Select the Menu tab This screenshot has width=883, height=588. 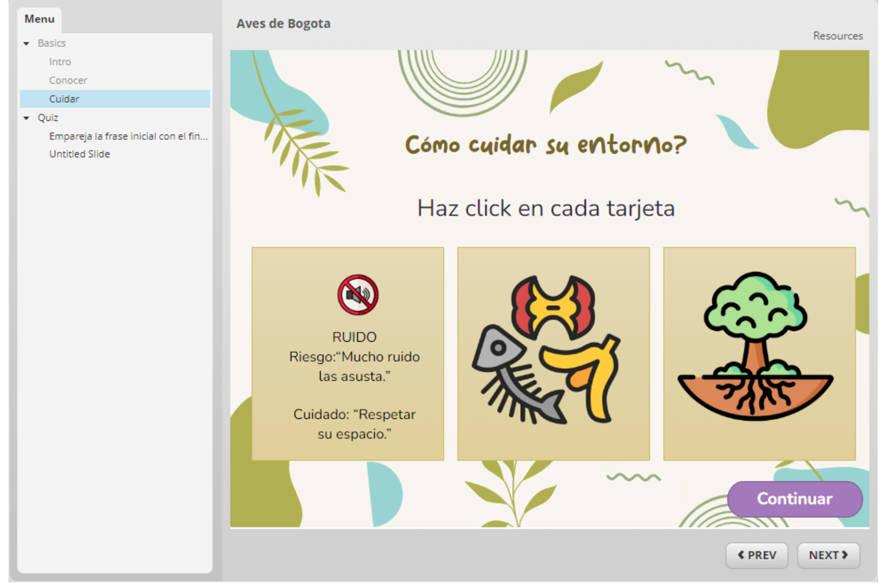(x=40, y=19)
